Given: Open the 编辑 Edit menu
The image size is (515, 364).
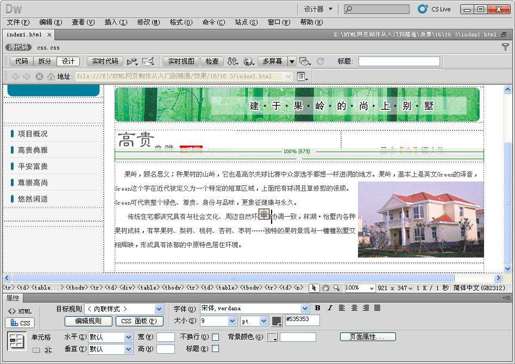Looking at the screenshot, I should pos(51,22).
